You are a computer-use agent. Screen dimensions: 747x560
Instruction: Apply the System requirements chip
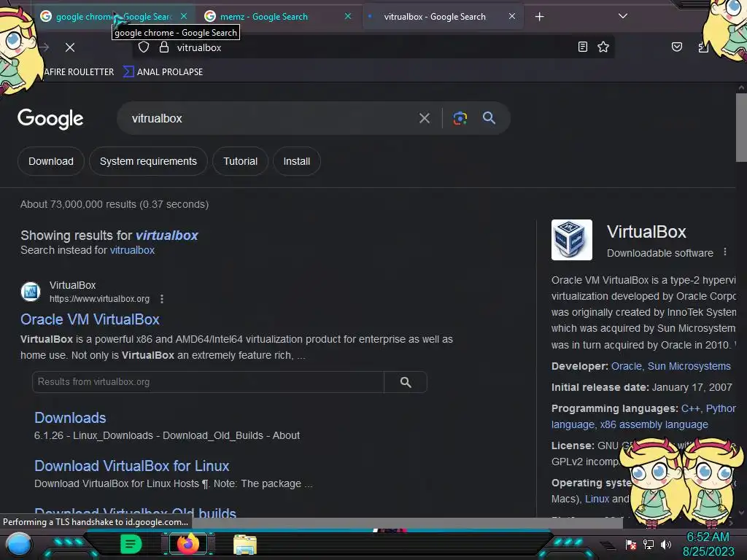pyautogui.click(x=148, y=161)
